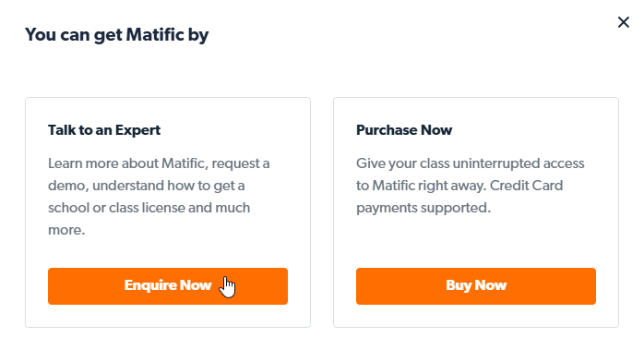Click the word 'uninterrupted' in purchase description
Viewport: 644px width, 350px height.
tap(496, 163)
